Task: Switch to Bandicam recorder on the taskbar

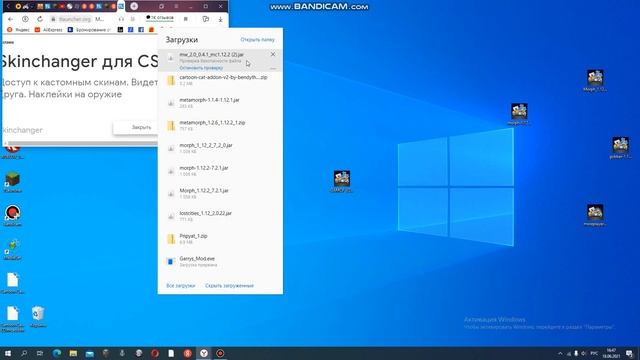Action: point(220,353)
